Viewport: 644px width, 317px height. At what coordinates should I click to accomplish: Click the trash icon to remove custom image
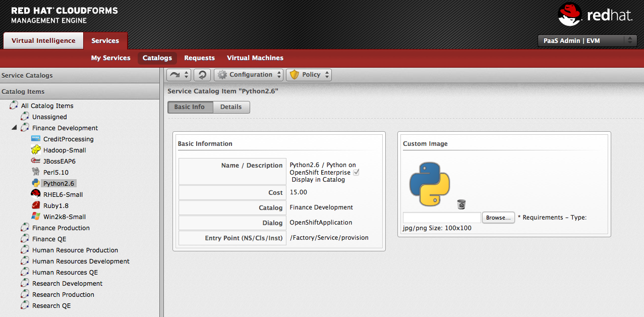pyautogui.click(x=461, y=204)
